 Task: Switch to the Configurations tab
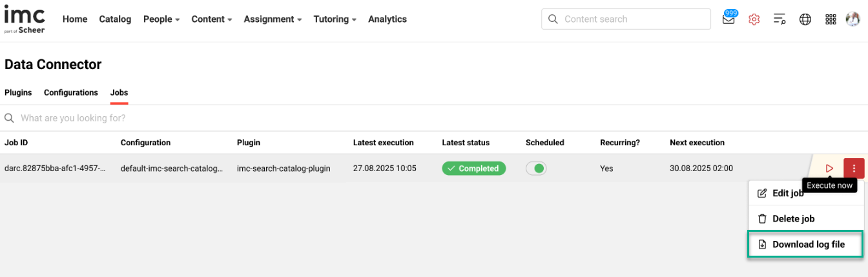[71, 92]
